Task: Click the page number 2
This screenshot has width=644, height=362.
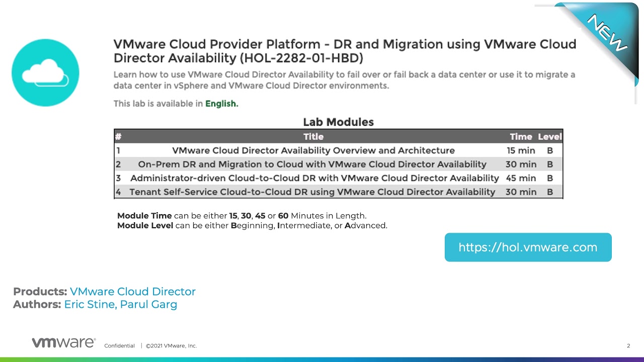Action: (628, 345)
